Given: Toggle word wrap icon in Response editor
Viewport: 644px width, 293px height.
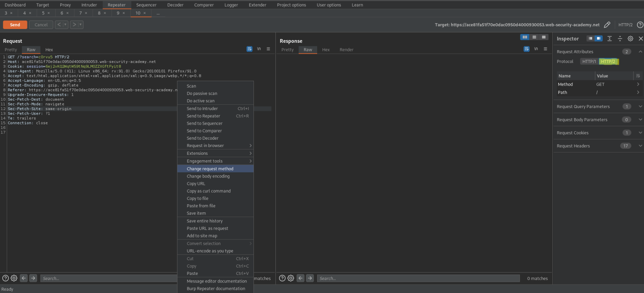Looking at the screenshot, I should 527,49.
